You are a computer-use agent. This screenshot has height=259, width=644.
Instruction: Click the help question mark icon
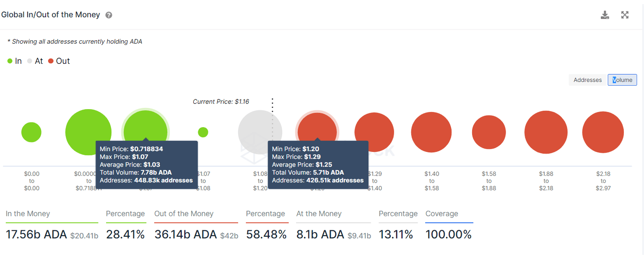point(109,15)
